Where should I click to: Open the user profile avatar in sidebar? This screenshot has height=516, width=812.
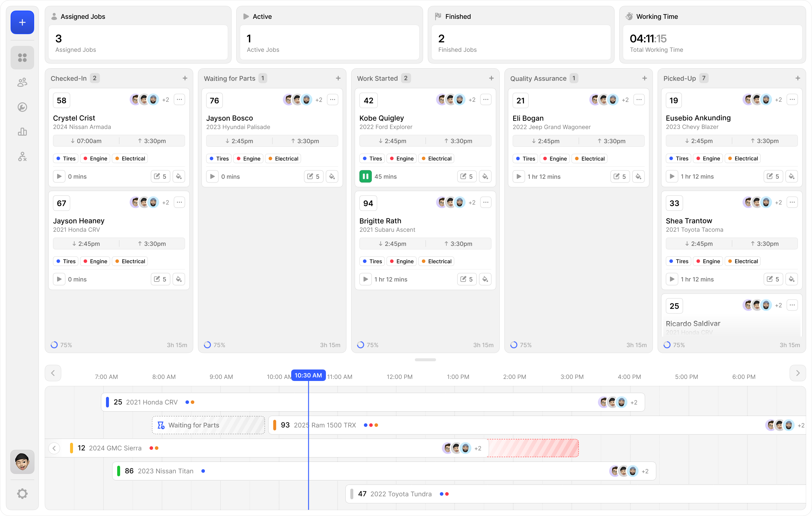(x=22, y=462)
